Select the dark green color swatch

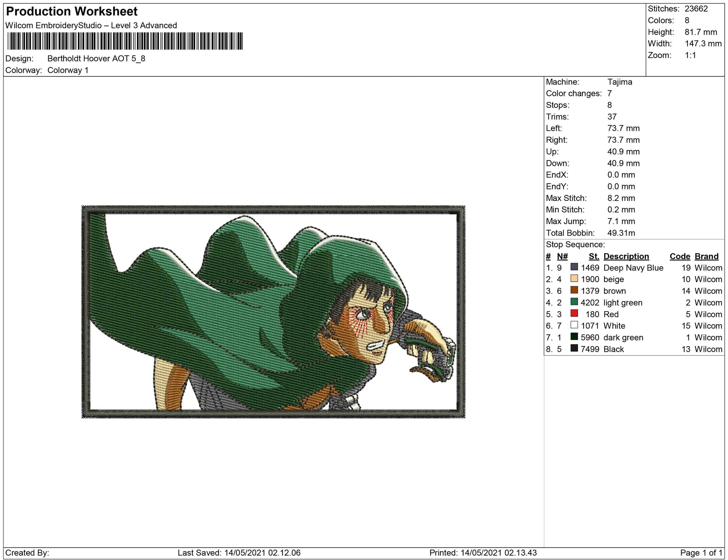574,337
